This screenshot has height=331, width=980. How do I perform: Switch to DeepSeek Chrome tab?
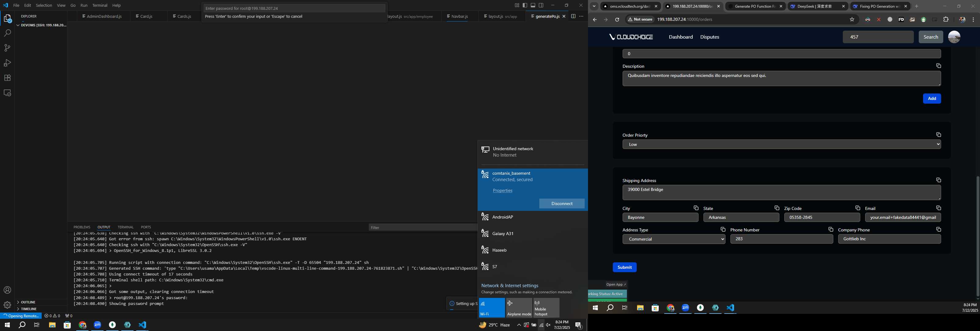point(817,6)
